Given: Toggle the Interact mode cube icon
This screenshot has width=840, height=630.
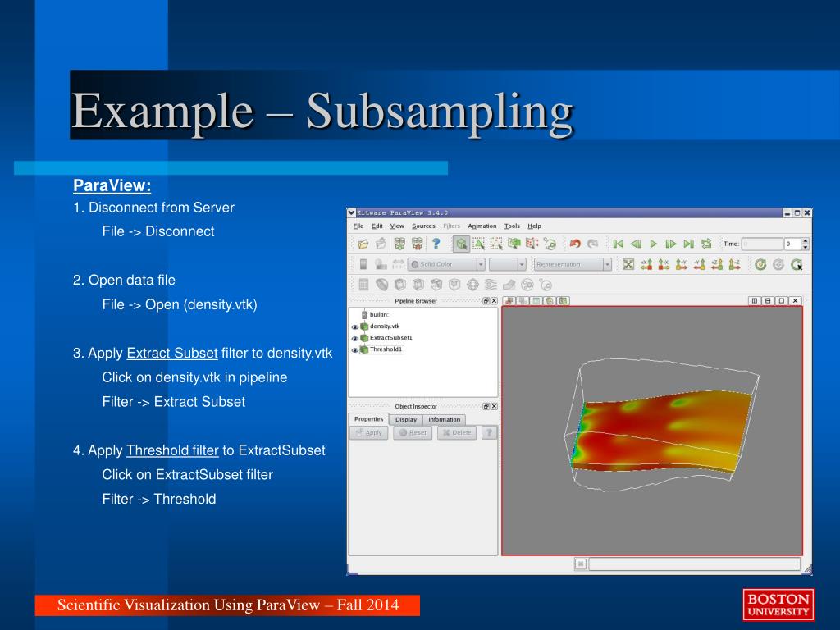Looking at the screenshot, I should click(x=461, y=244).
